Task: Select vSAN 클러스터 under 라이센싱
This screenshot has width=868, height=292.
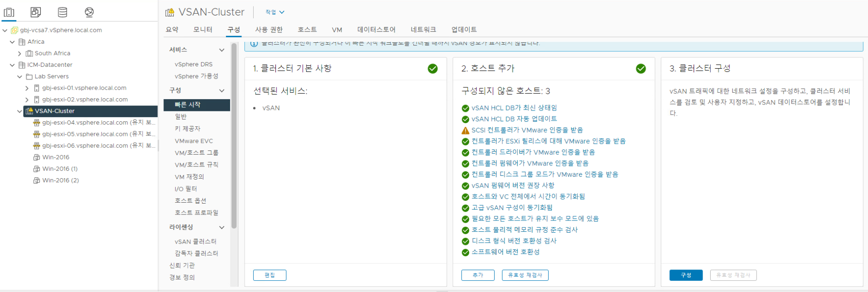Action: tap(195, 242)
